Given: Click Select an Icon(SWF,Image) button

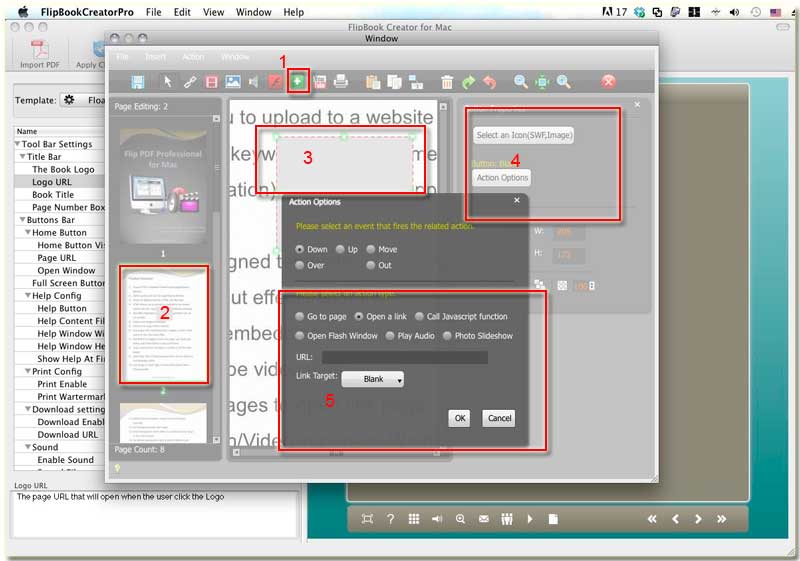Looking at the screenshot, I should pos(524,135).
